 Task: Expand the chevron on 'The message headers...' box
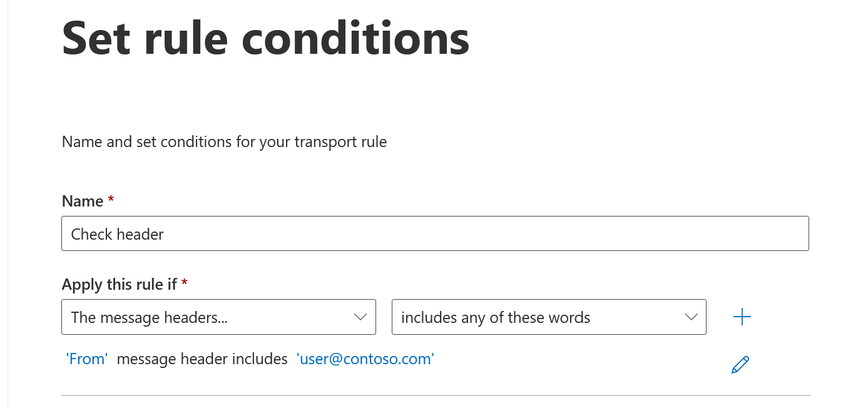coord(360,317)
